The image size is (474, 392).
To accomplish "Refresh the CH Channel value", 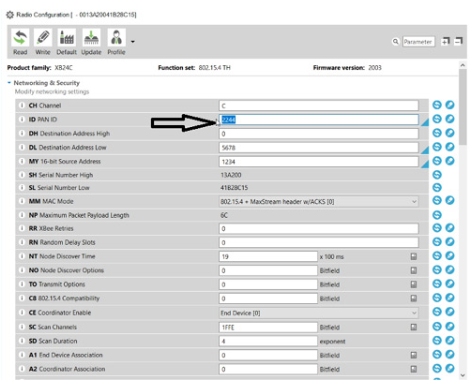I will tap(437, 105).
